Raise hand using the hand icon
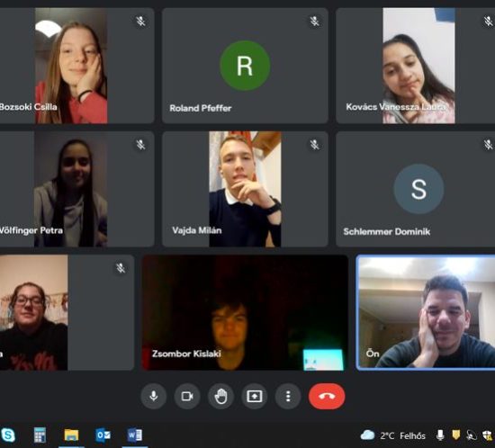This screenshot has width=495, height=448. 220,396
